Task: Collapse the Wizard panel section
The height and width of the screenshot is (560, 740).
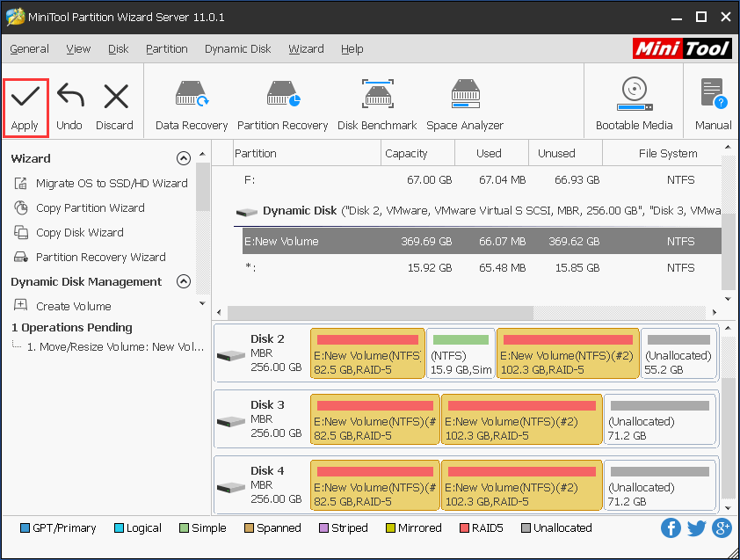Action: 184,158
